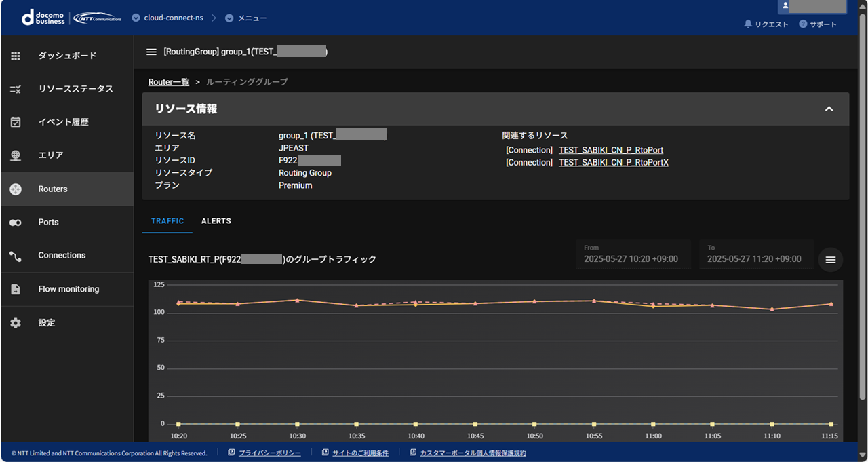Toggle sidebar with hamburger menu icon
Viewport: 868px width, 462px height.
coord(151,52)
